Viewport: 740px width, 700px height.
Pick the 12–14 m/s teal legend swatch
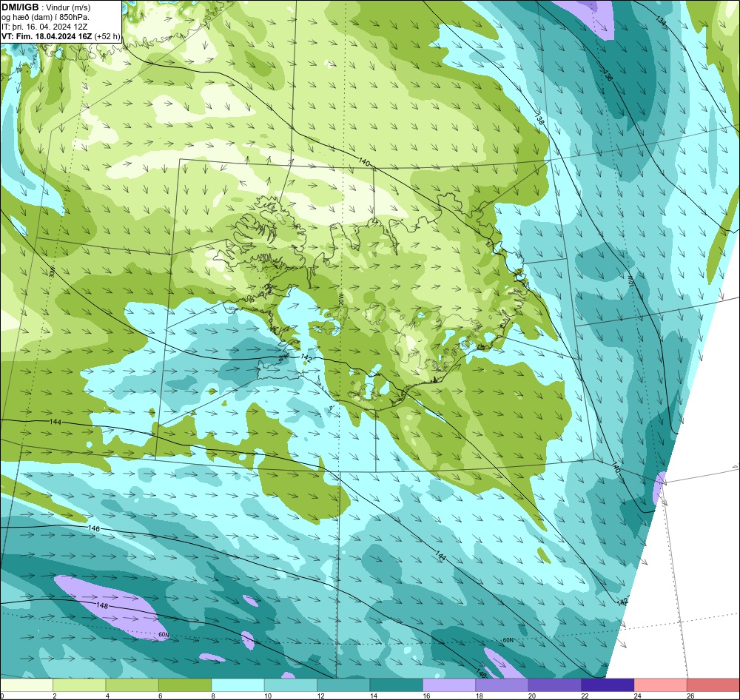click(343, 684)
